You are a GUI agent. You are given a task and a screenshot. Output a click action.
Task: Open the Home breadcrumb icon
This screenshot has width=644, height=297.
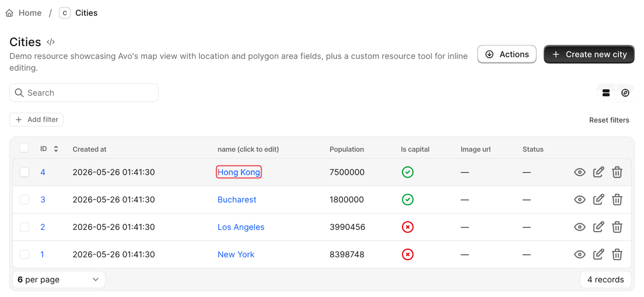coord(9,13)
